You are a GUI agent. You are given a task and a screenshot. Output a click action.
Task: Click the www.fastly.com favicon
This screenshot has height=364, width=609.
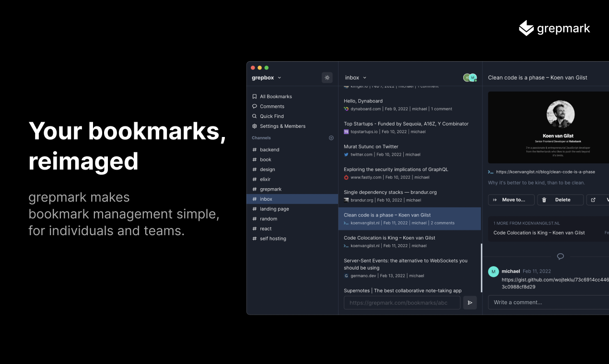click(x=346, y=177)
